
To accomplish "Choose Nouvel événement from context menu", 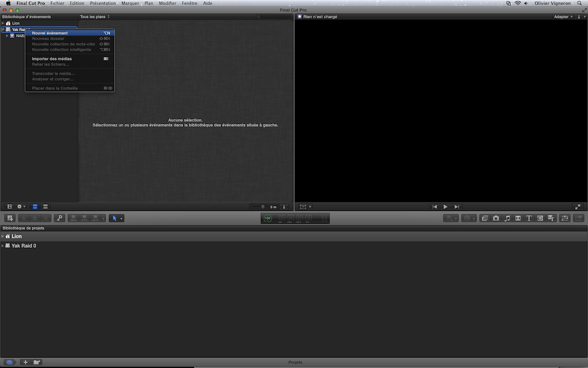I will pyautogui.click(x=70, y=33).
